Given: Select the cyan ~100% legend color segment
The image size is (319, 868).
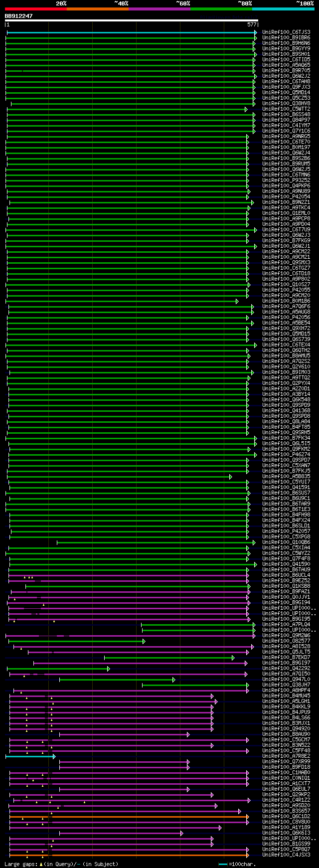Looking at the screenshot, I should 283,9.
